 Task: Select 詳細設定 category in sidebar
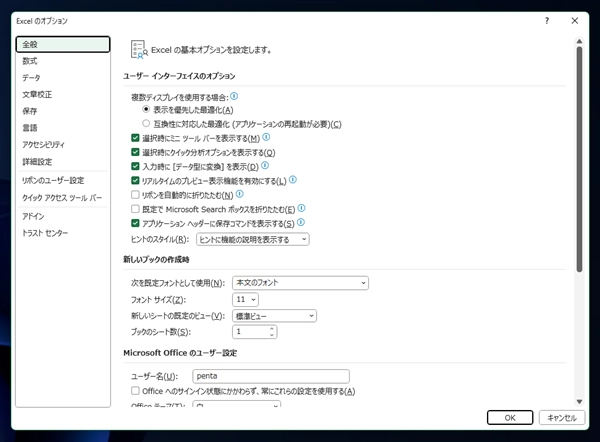pyautogui.click(x=63, y=161)
